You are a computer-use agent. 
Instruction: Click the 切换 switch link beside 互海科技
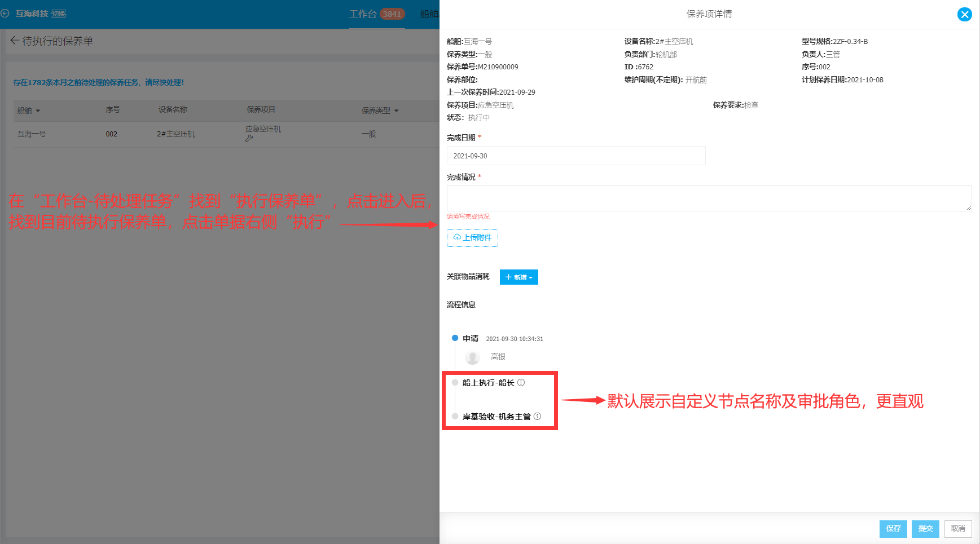pos(59,14)
